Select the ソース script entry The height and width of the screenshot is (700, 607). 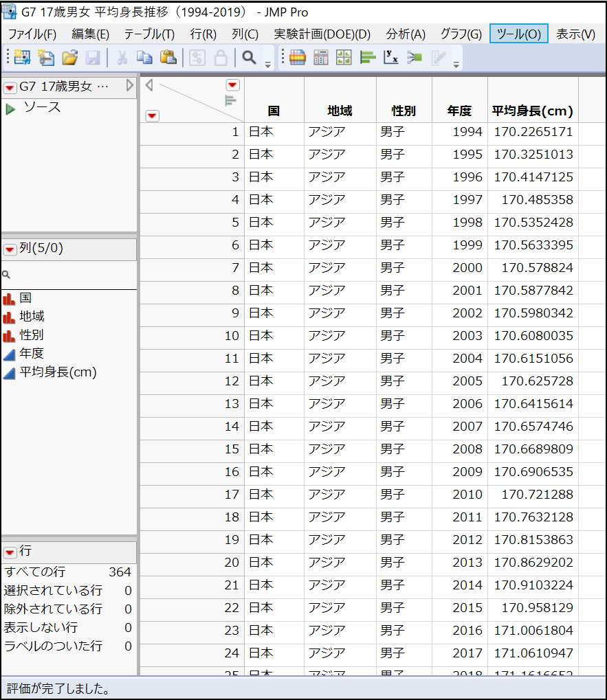point(42,107)
